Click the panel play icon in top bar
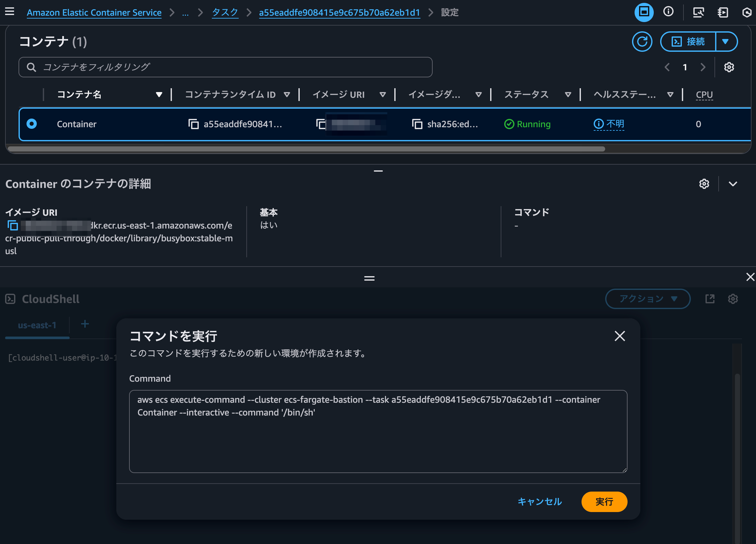The height and width of the screenshot is (544, 756). [x=723, y=12]
